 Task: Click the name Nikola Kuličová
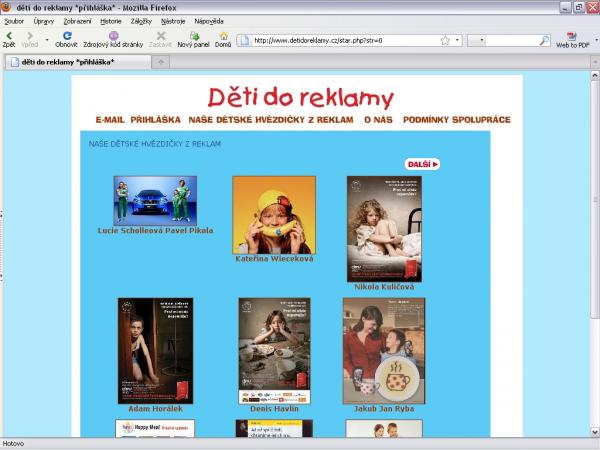click(x=384, y=287)
